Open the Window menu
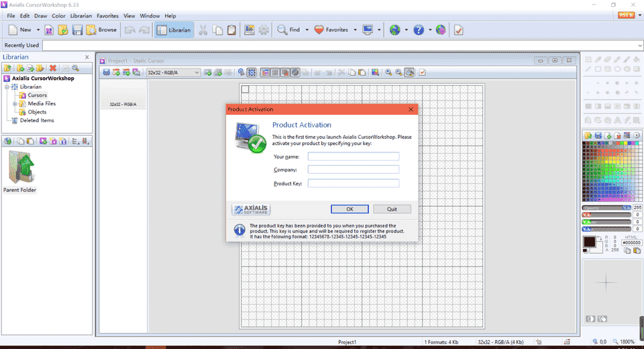Image resolution: width=644 pixels, height=349 pixels. 150,15
